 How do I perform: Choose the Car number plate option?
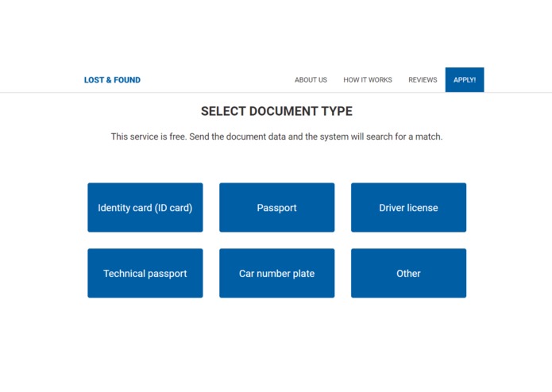point(276,273)
